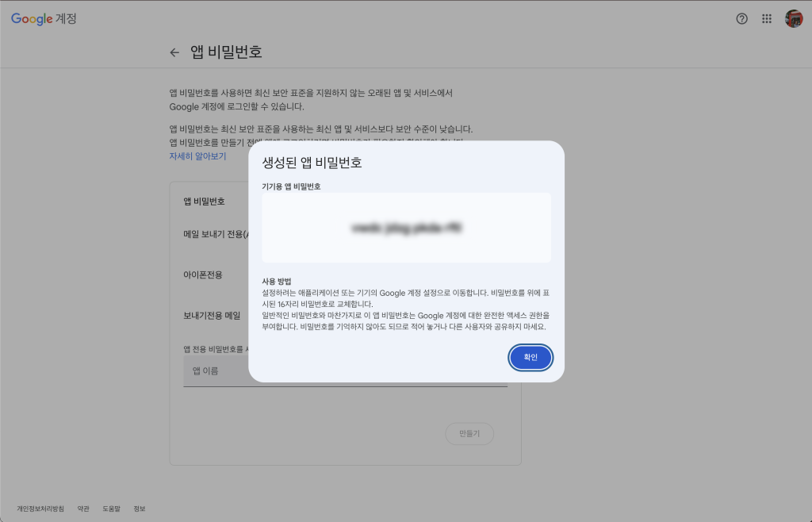This screenshot has height=522, width=812.
Task: Select the 보내기전용 메일 entry
Action: point(212,315)
